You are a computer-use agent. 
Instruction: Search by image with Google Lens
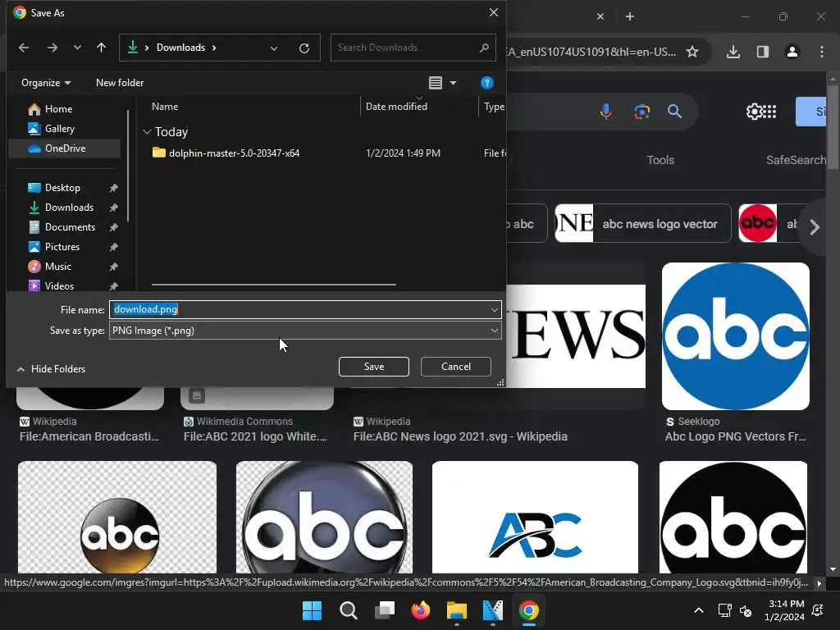(641, 112)
